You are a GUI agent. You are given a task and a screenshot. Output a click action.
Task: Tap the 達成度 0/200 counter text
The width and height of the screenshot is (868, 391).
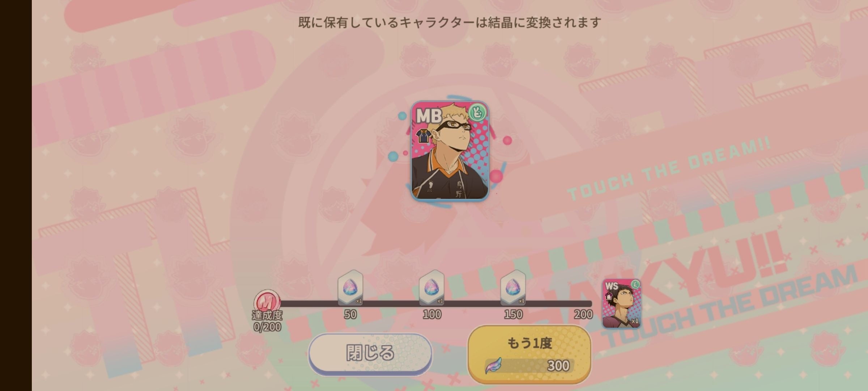(267, 321)
